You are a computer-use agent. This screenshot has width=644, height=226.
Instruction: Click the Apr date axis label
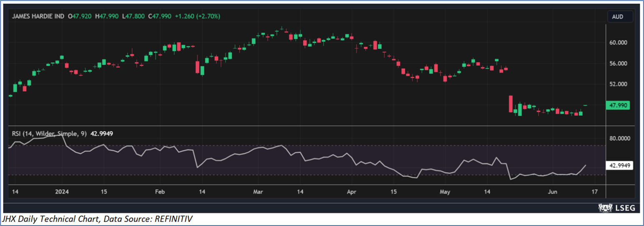[x=352, y=192]
